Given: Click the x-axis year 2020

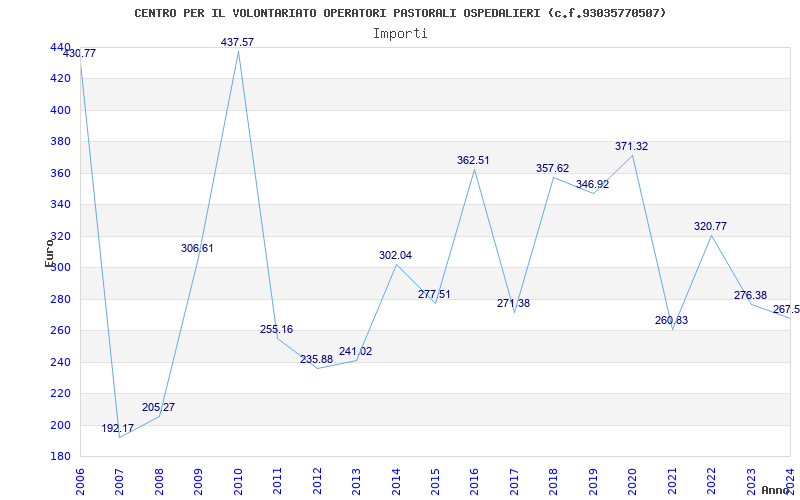Looking at the screenshot, I should click(x=633, y=482).
